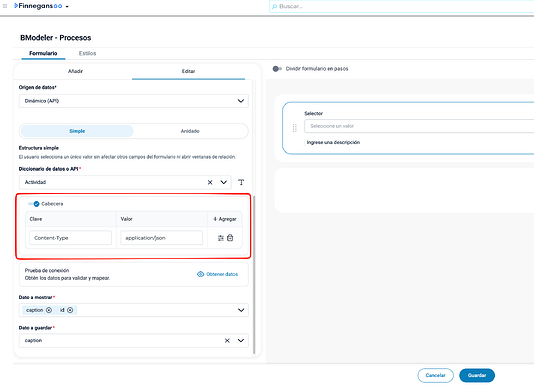The width and height of the screenshot is (534, 387).
Task: Edit the Content-Type key field
Action: click(x=70, y=238)
